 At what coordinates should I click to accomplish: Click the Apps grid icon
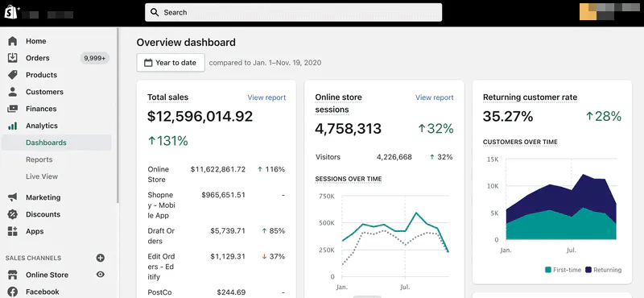point(13,231)
